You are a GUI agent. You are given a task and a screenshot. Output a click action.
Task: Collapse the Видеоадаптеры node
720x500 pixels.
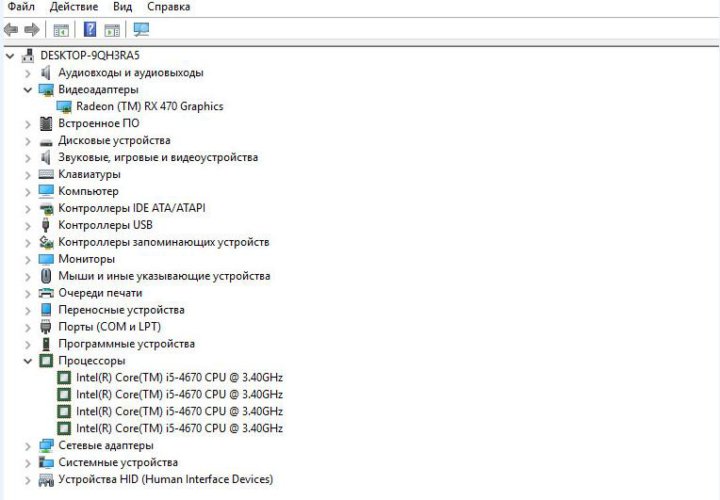[28, 90]
